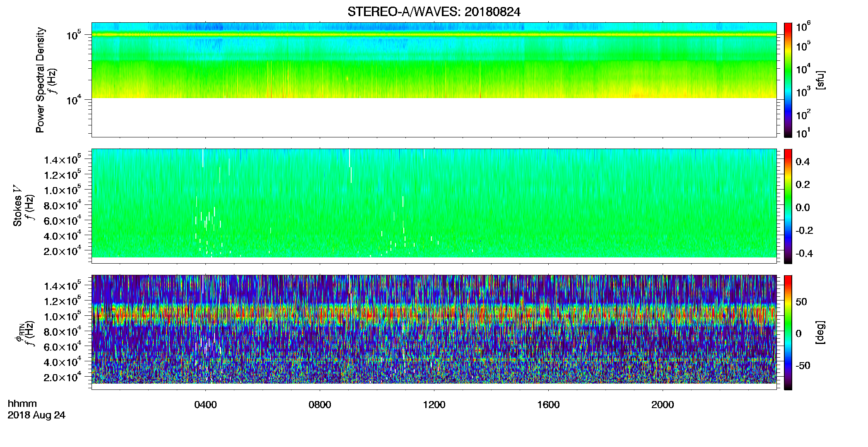Click 1.0×10^5 tick on φRTN axis
This screenshot has width=868, height=447.
click(63, 316)
